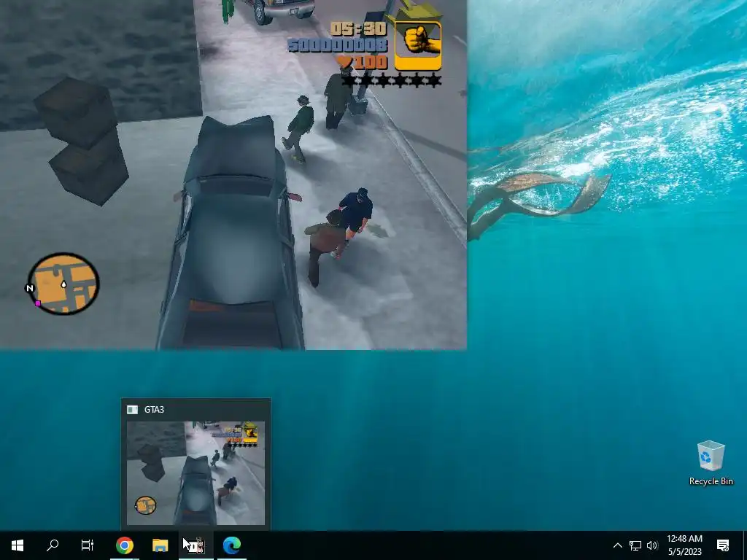The width and height of the screenshot is (747, 560).
Task: Click the GTA3 taskbar icon
Action: [196, 545]
